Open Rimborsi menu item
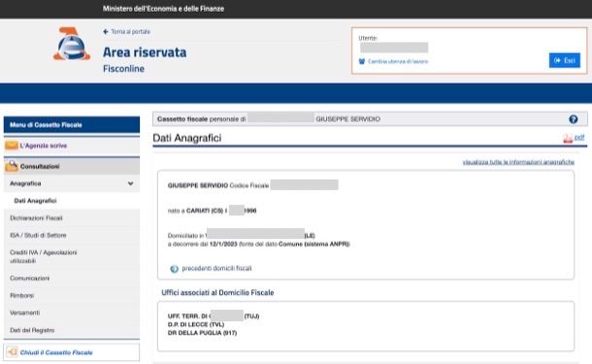Viewport: 592px width, 364px height. (x=22, y=296)
